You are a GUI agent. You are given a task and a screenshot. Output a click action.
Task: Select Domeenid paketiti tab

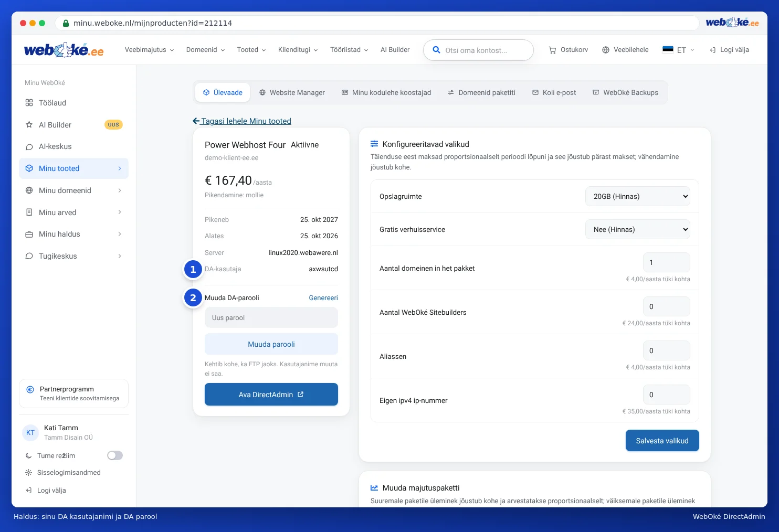coord(481,92)
